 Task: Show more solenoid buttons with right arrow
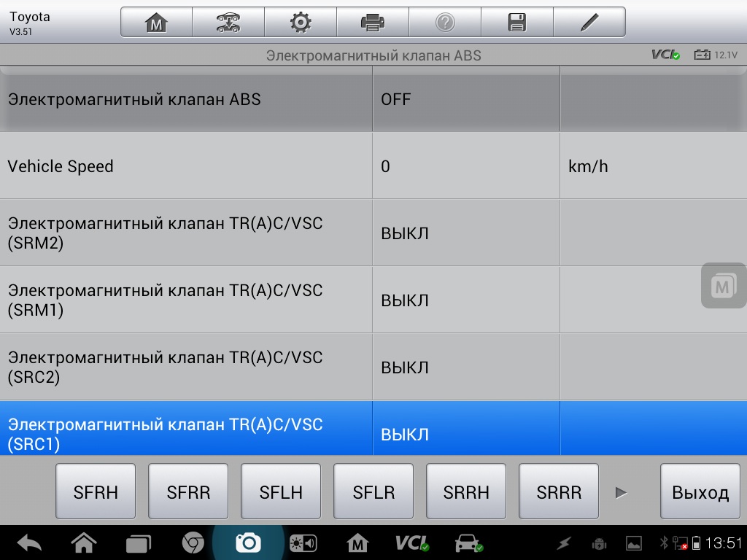(622, 493)
